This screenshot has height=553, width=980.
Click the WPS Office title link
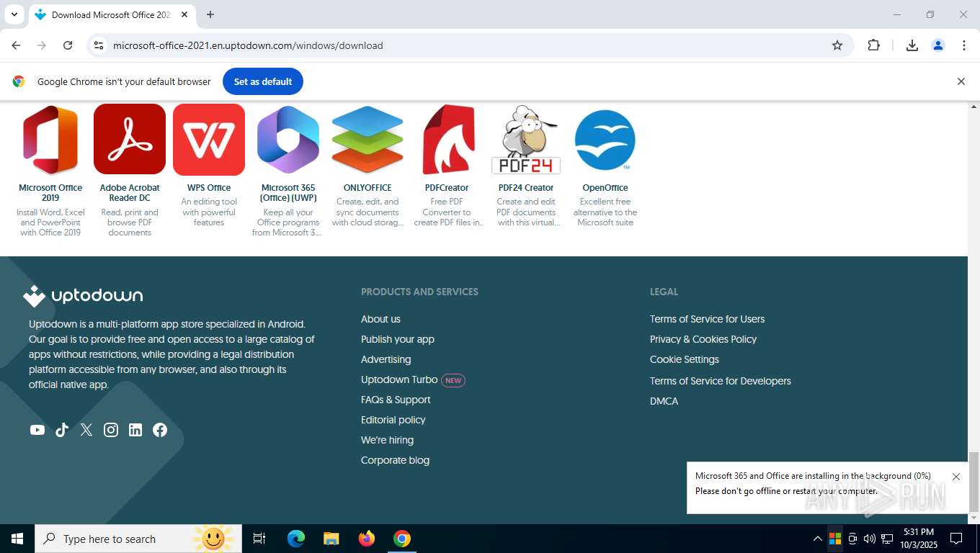[209, 188]
